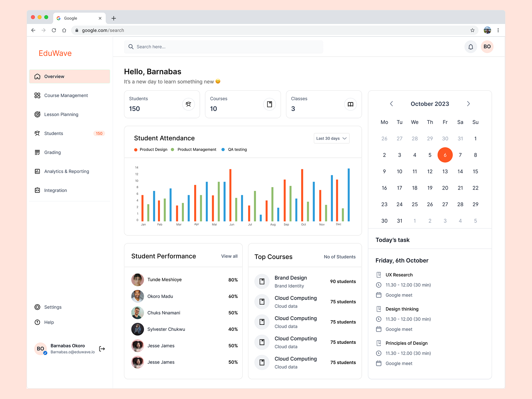This screenshot has width=532, height=399.
Task: Open the Course Management icon
Action: point(37,95)
